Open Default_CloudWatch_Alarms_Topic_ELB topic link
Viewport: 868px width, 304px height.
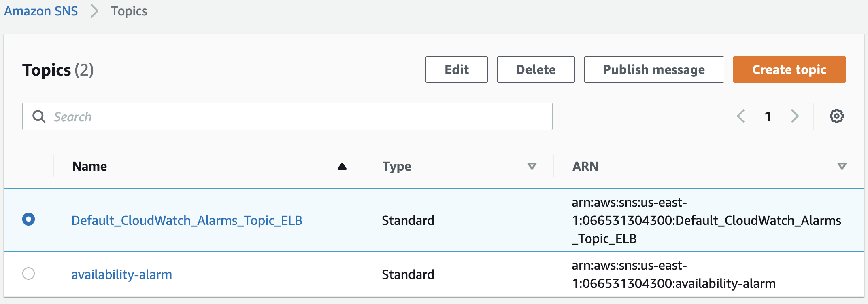pyautogui.click(x=187, y=220)
